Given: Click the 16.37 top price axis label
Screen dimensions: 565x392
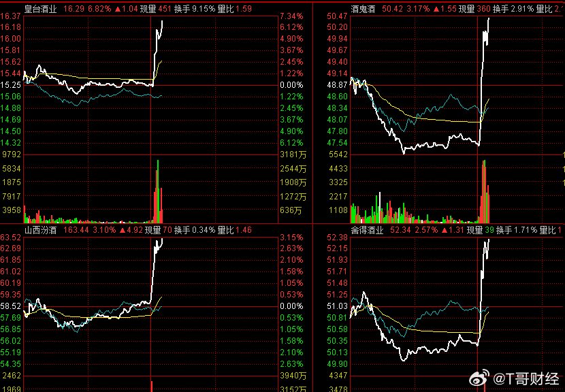Looking at the screenshot, I should click(x=10, y=16).
